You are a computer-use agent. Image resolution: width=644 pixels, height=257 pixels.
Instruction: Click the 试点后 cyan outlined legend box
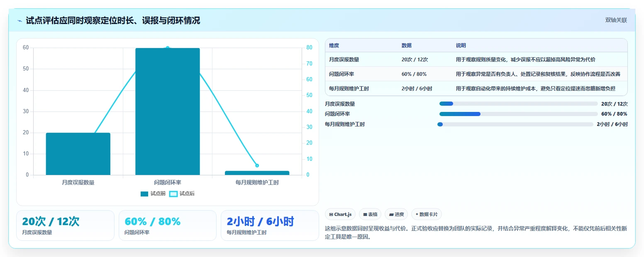(x=173, y=194)
